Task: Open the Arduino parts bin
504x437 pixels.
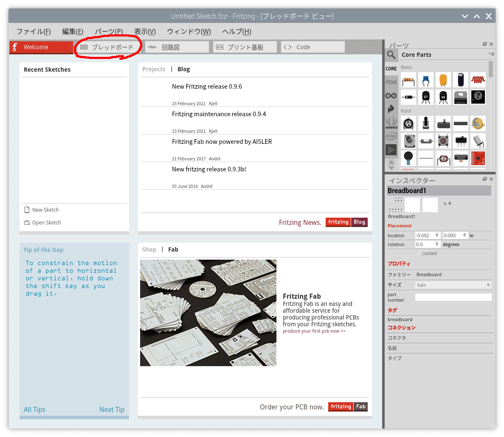Action: pyautogui.click(x=391, y=96)
